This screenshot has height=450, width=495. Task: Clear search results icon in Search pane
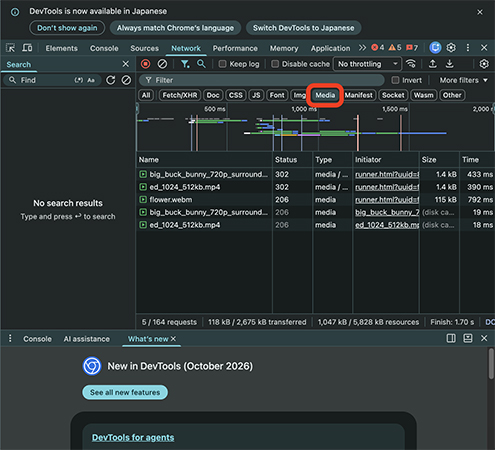pos(126,80)
